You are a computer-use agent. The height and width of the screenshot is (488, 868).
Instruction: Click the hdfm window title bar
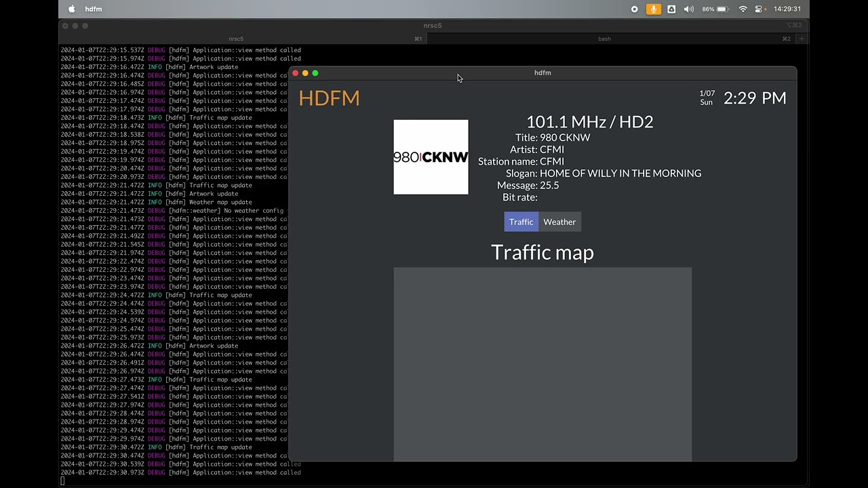[542, 73]
